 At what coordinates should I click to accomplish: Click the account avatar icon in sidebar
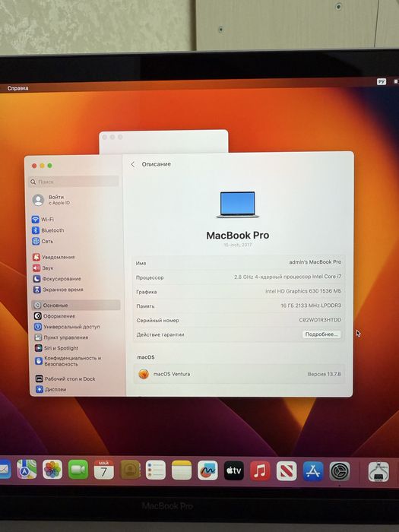click(x=38, y=200)
